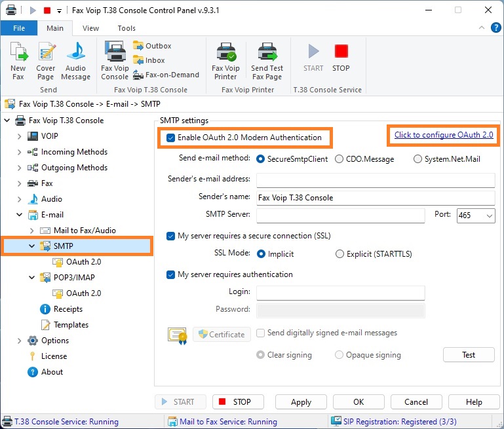Select System.Net.Mail send method
Screen dimensions: 504x429
417,159
